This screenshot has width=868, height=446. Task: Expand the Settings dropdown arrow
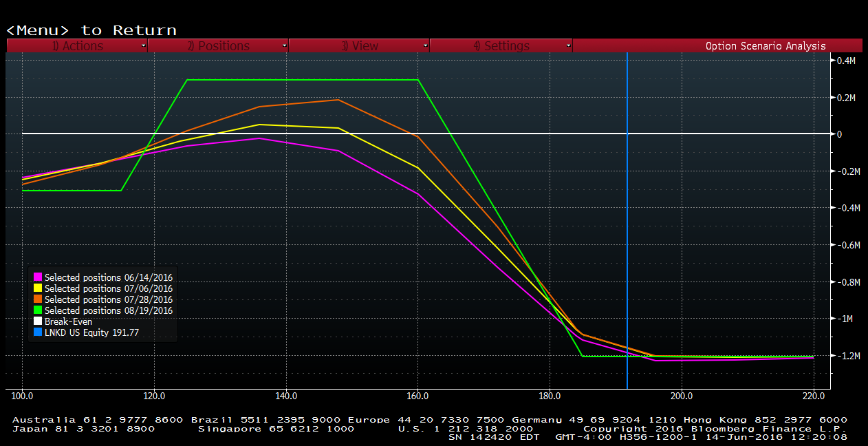pos(568,46)
